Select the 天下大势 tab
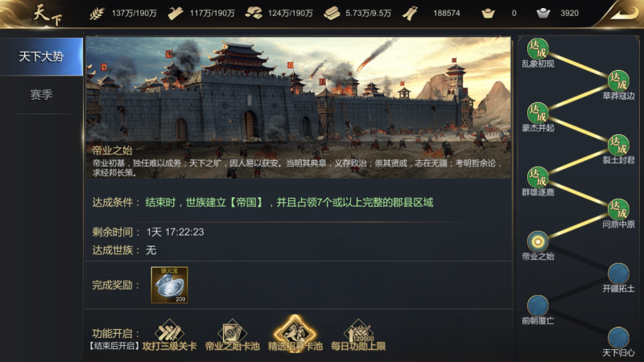Viewport: 644px width, 362px height. tap(41, 56)
